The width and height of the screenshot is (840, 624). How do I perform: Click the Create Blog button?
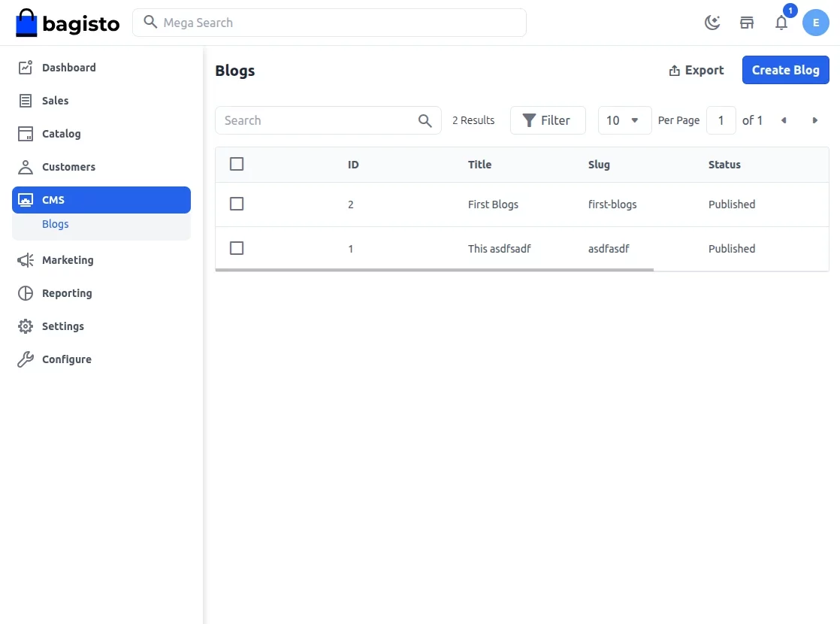(x=785, y=70)
